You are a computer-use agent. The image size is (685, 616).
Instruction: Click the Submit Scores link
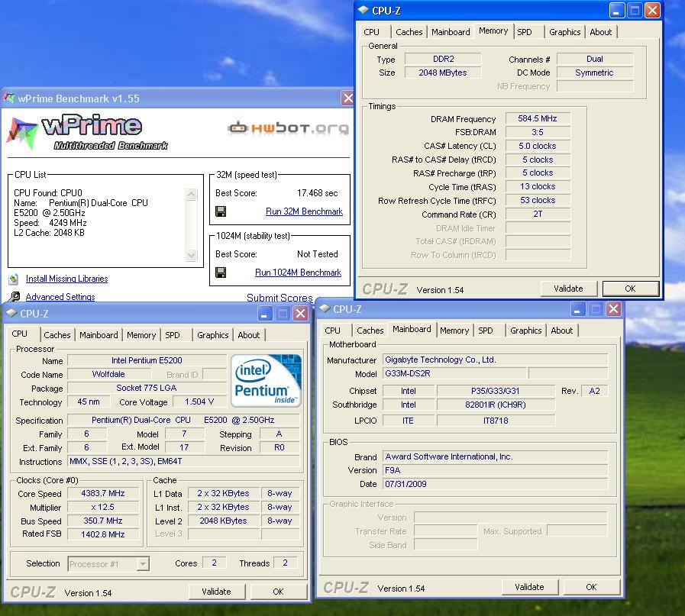tap(279, 298)
